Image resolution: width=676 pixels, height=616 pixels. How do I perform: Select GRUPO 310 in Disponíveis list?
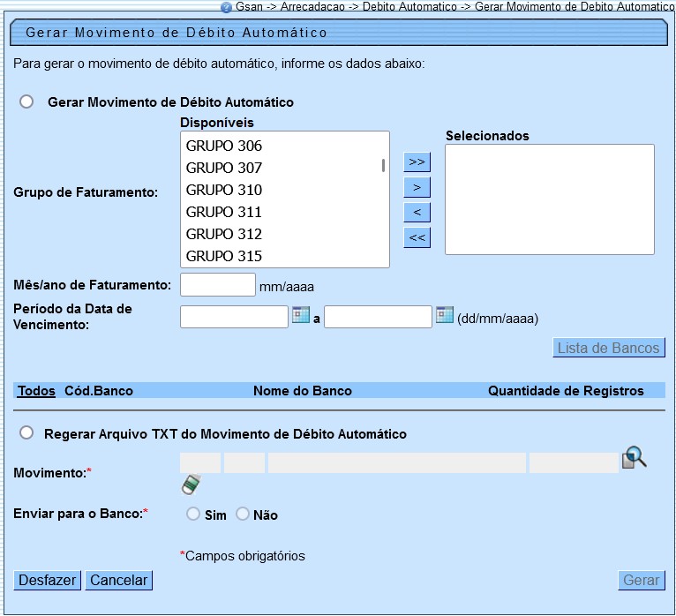tap(224, 190)
